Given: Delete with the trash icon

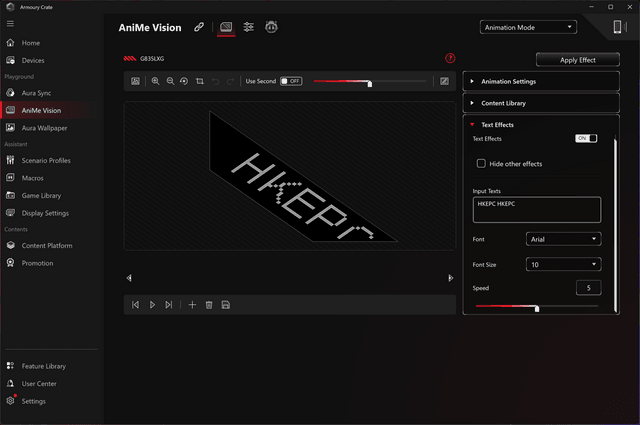Looking at the screenshot, I should (209, 305).
